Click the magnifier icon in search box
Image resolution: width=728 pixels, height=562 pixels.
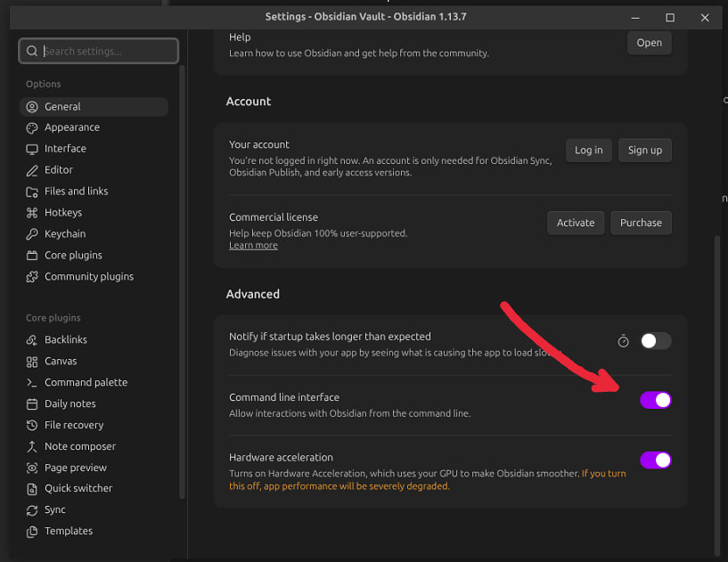tap(31, 51)
